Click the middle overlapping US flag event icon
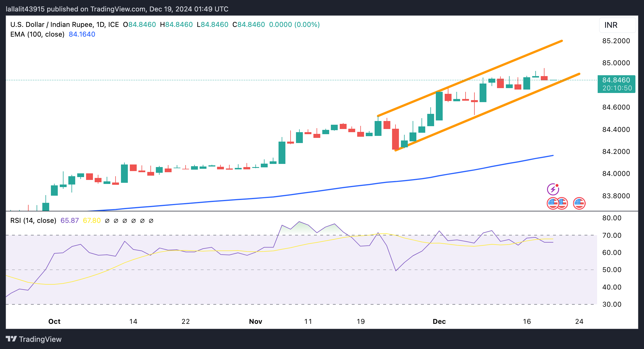The width and height of the screenshot is (644, 349). [x=563, y=203]
